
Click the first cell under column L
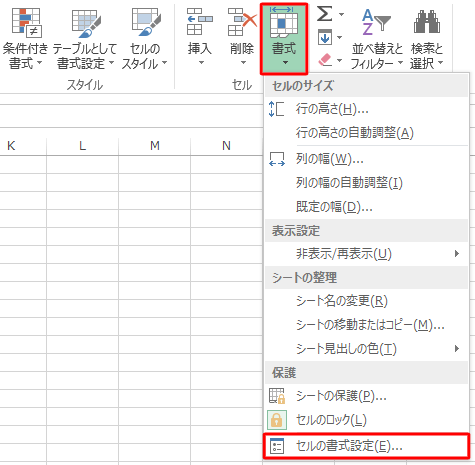[82, 164]
